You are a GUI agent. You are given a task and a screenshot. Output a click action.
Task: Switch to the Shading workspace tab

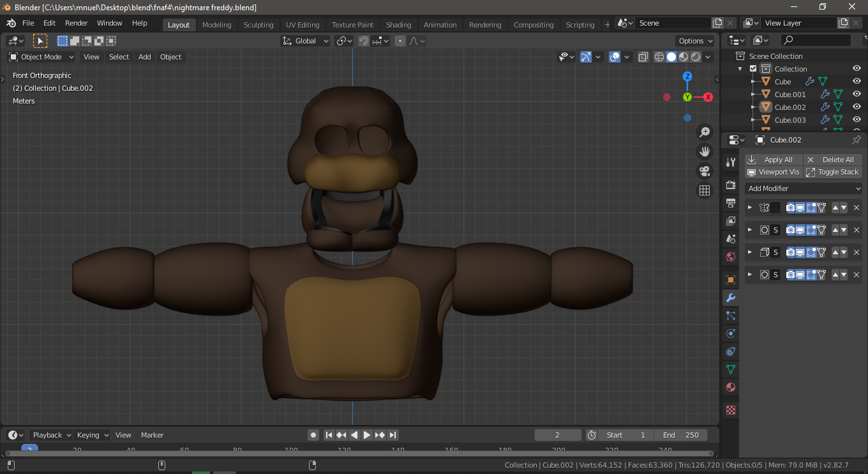point(398,25)
